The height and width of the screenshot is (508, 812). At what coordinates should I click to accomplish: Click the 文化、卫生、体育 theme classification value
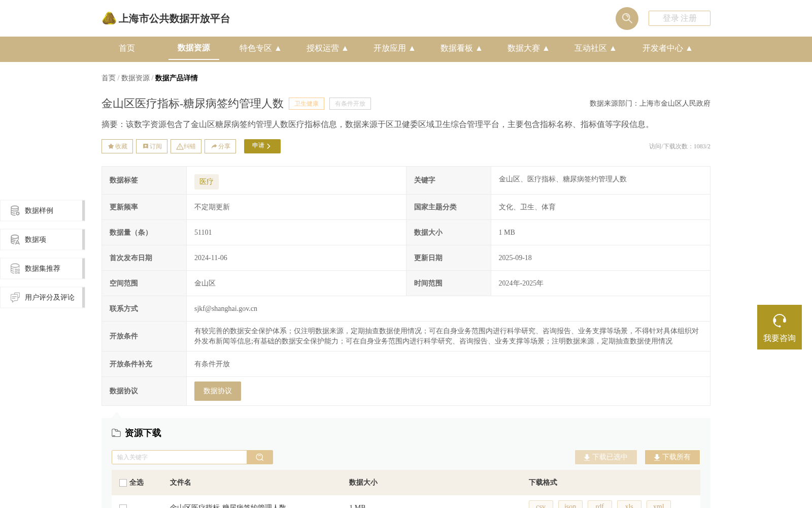[527, 207]
